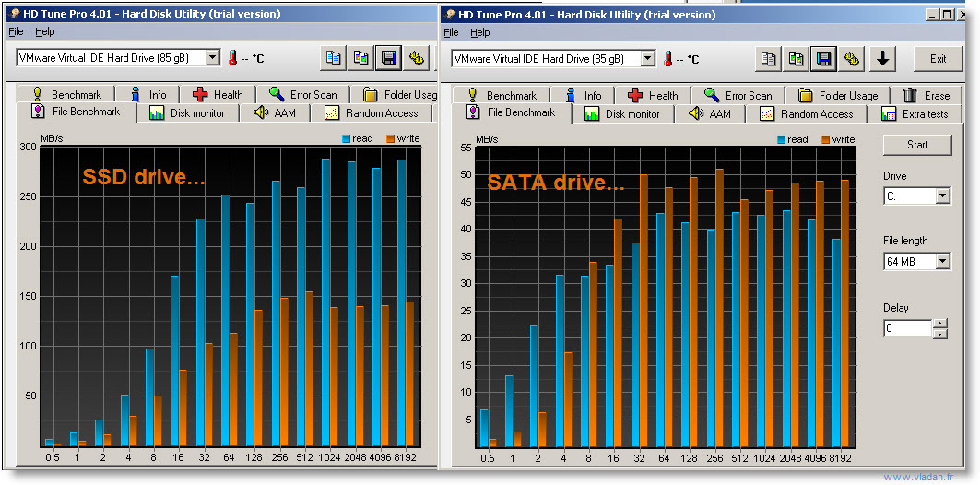Viewport: 980px width, 485px height.
Task: Open Folder Usage tab in right window
Action: [838, 96]
